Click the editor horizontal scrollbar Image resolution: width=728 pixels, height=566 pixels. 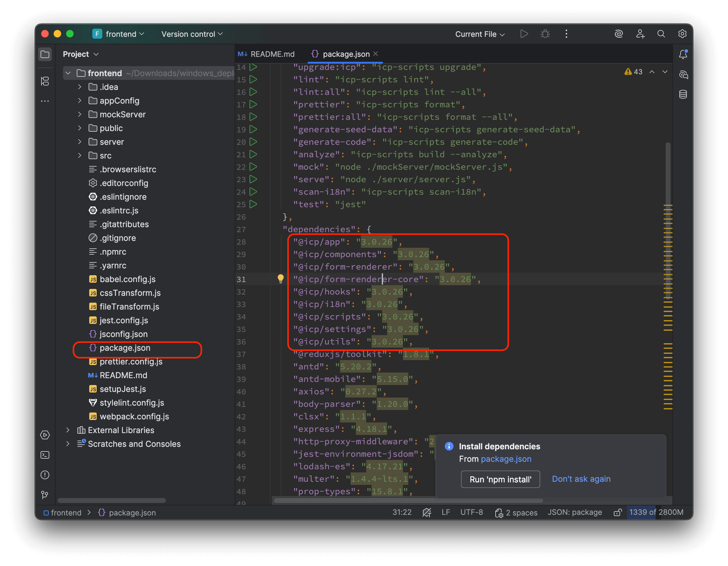408,500
